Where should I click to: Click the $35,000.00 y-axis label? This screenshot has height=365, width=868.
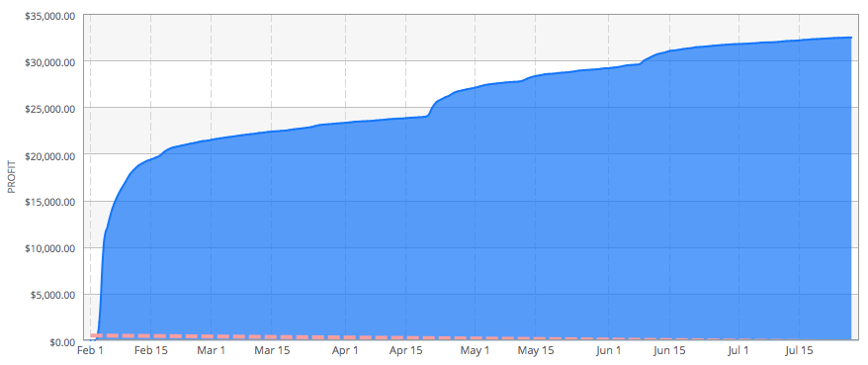(50, 16)
